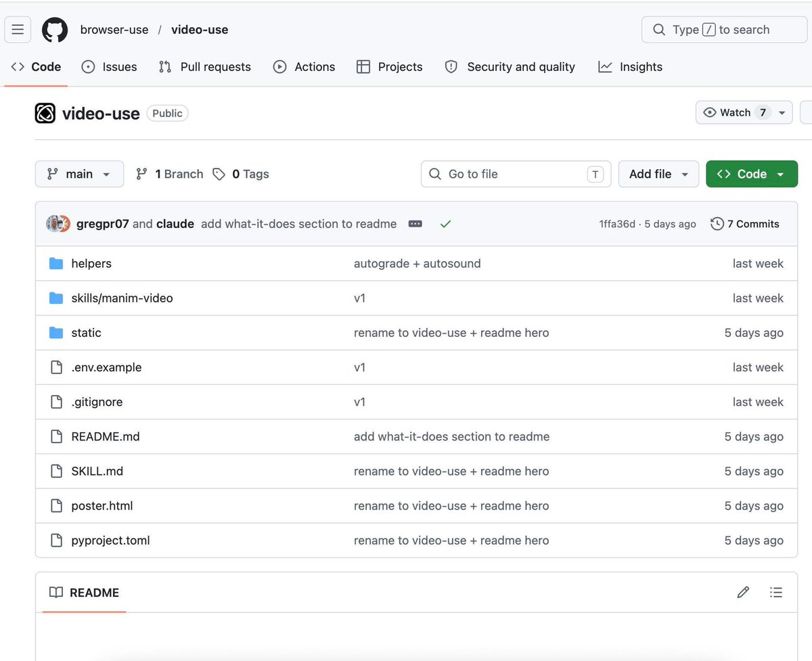Click the helpers folder icon

click(56, 263)
